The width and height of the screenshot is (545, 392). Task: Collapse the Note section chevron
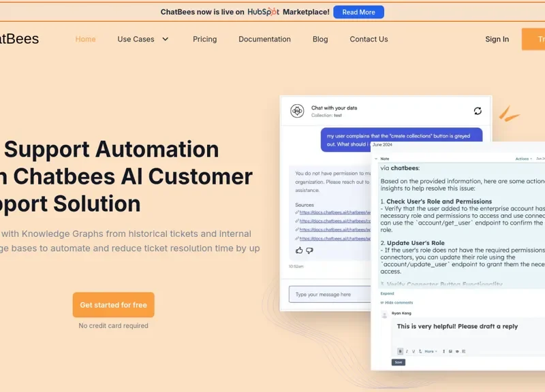coord(375,159)
